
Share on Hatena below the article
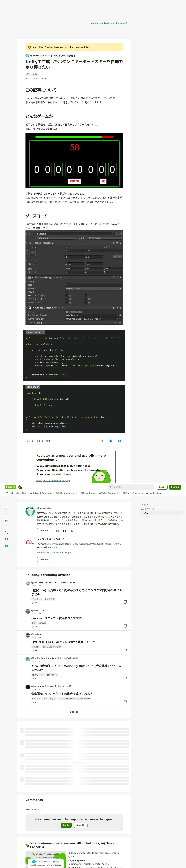point(120,441)
